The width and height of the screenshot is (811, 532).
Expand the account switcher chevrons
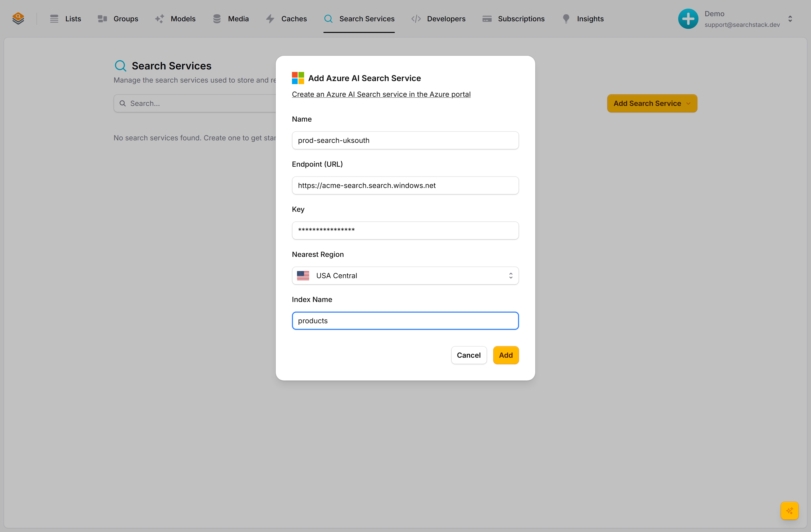[x=790, y=19]
